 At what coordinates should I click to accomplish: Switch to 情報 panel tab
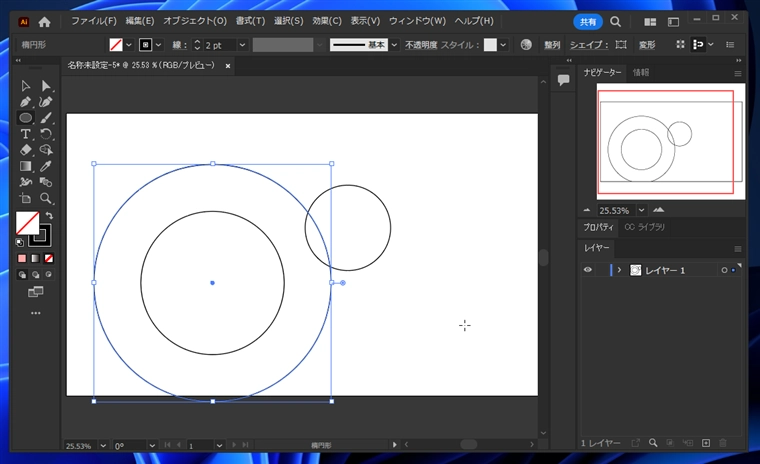pos(640,72)
